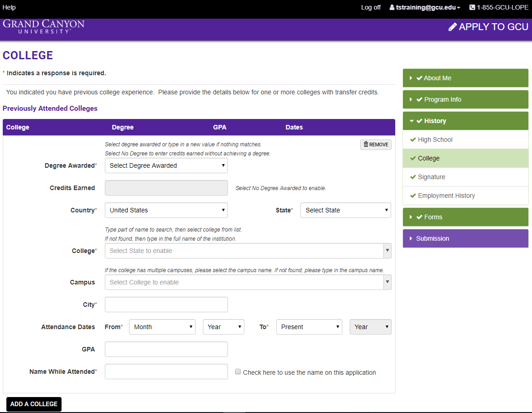
Task: Click the 1-855-GCU-LOPE phone link
Action: click(x=499, y=7)
